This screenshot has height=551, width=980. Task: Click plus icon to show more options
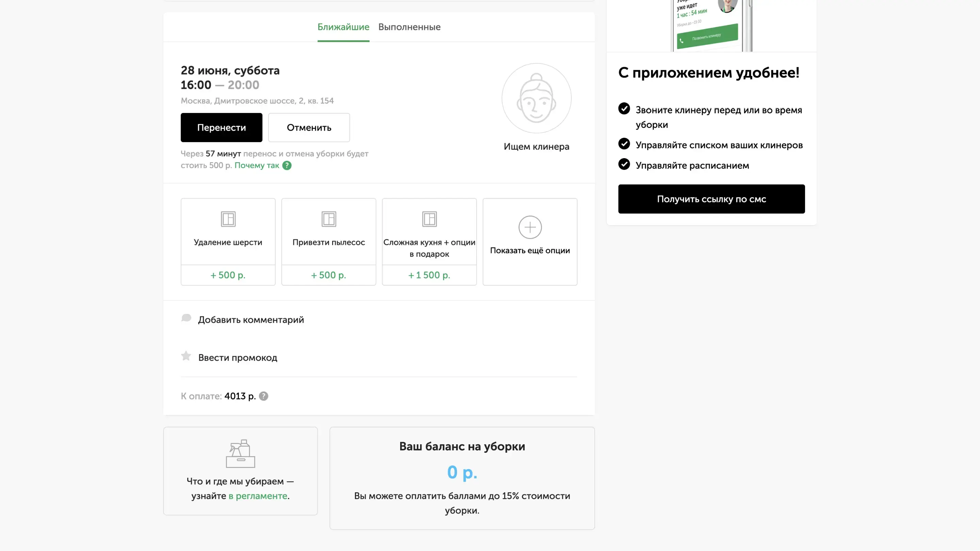[x=530, y=228]
